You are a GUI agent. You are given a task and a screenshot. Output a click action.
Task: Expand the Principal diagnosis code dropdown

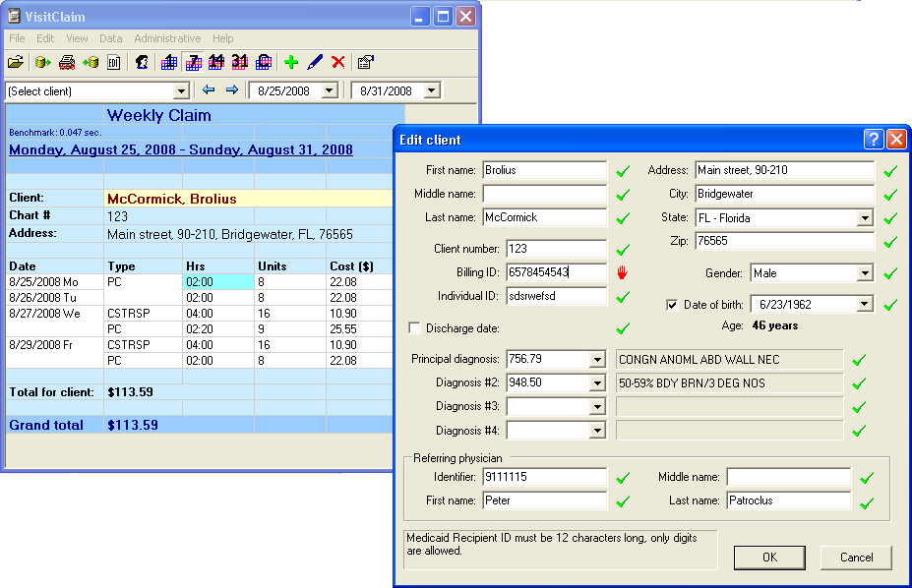596,360
